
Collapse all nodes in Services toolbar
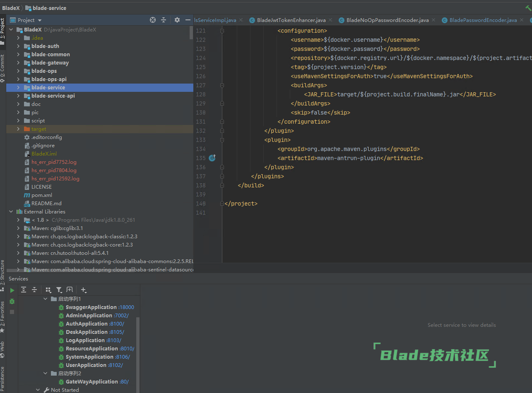(x=34, y=290)
